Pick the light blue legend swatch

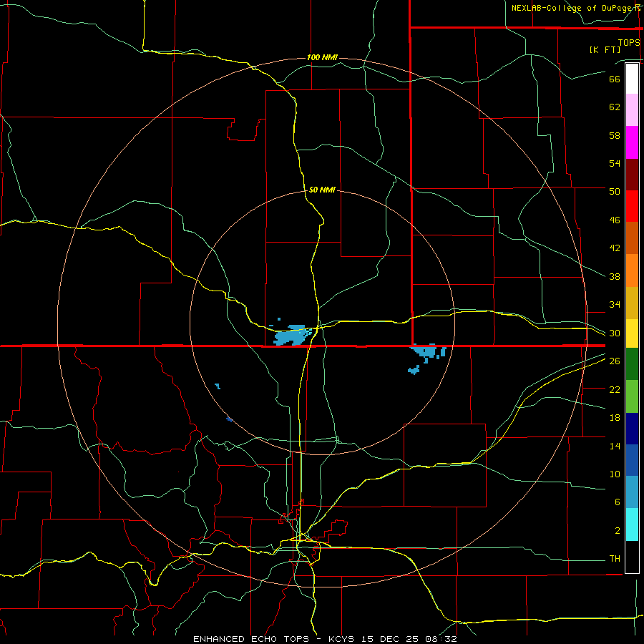pyautogui.click(x=632, y=492)
